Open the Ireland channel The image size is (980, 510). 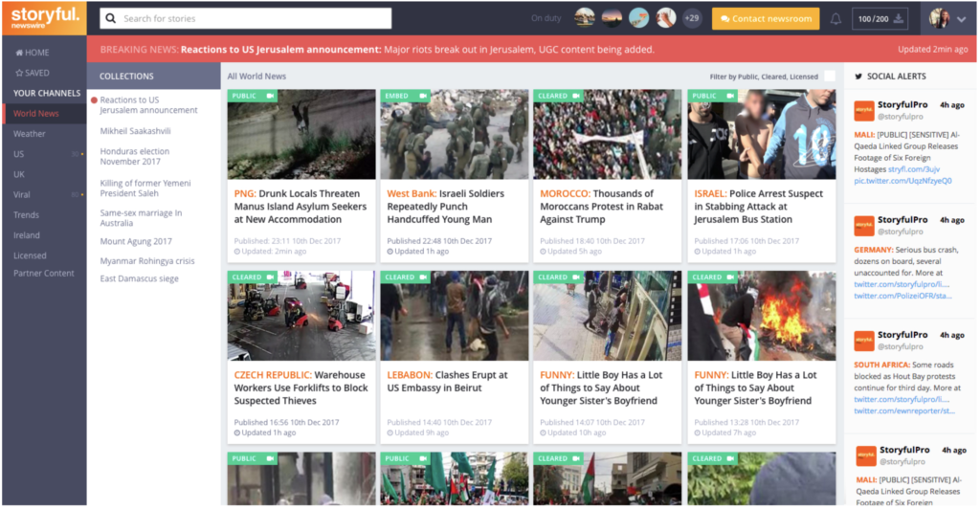tap(27, 235)
